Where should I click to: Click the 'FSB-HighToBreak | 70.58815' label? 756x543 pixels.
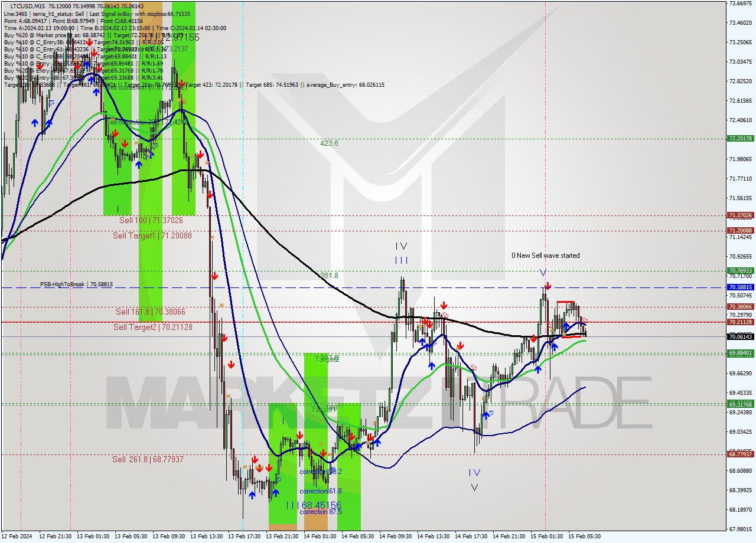76,284
